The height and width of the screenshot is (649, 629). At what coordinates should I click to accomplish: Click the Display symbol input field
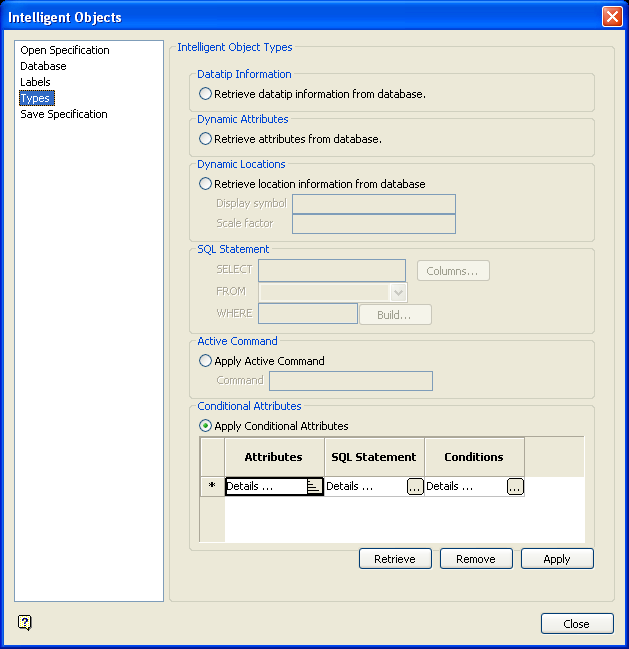(374, 204)
